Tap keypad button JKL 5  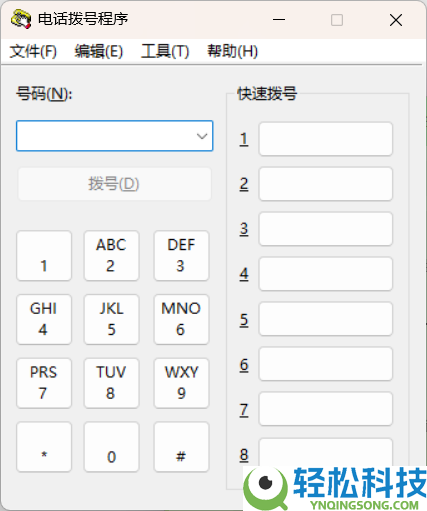tap(111, 319)
